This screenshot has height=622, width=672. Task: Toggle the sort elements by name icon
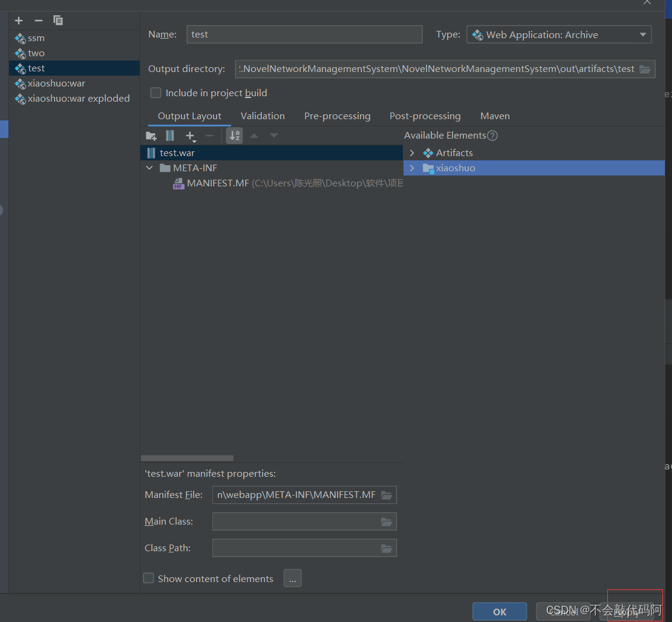pyautogui.click(x=234, y=136)
